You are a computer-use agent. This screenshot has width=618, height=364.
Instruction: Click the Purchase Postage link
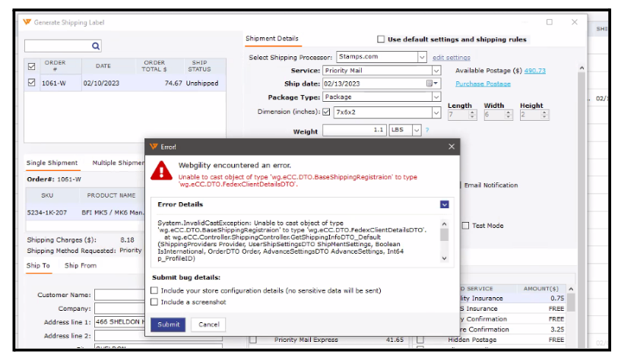click(x=483, y=84)
